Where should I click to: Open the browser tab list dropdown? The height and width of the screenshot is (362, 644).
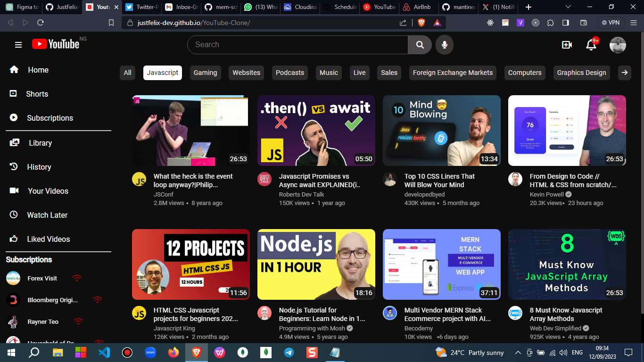pos(567,7)
